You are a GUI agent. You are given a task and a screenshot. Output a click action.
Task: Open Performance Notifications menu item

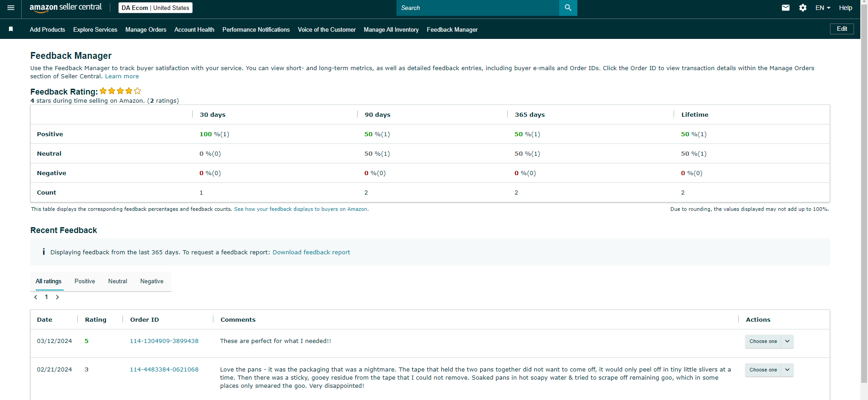(x=256, y=29)
